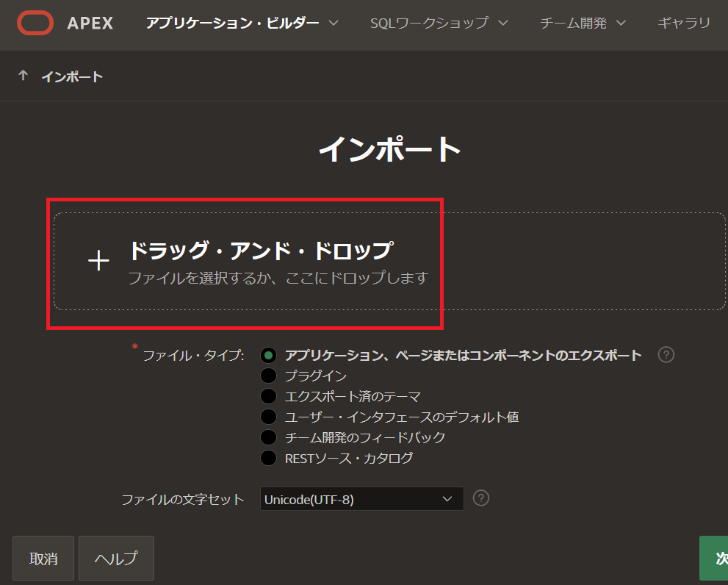Click the ファイルを選択するか、ここにドロップします text
The width and height of the screenshot is (728, 585).
coord(278,278)
